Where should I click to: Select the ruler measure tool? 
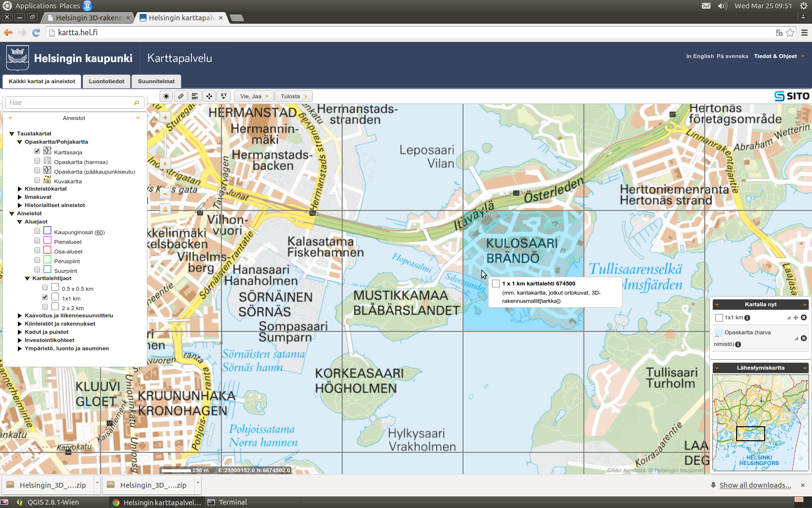point(181,96)
